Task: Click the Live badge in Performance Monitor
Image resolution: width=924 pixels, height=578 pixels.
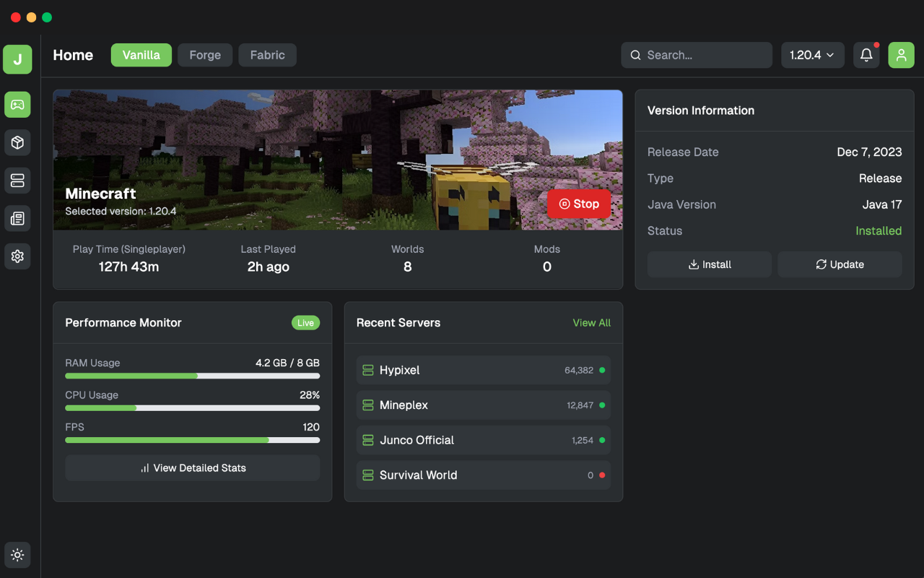Action: (x=305, y=323)
